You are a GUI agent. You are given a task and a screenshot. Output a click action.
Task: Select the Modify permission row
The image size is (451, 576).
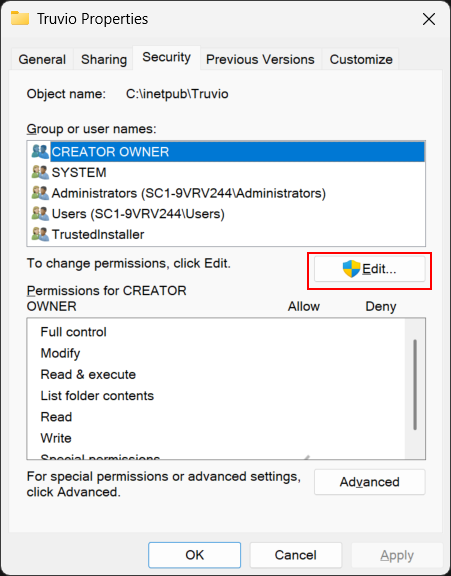tap(216, 353)
